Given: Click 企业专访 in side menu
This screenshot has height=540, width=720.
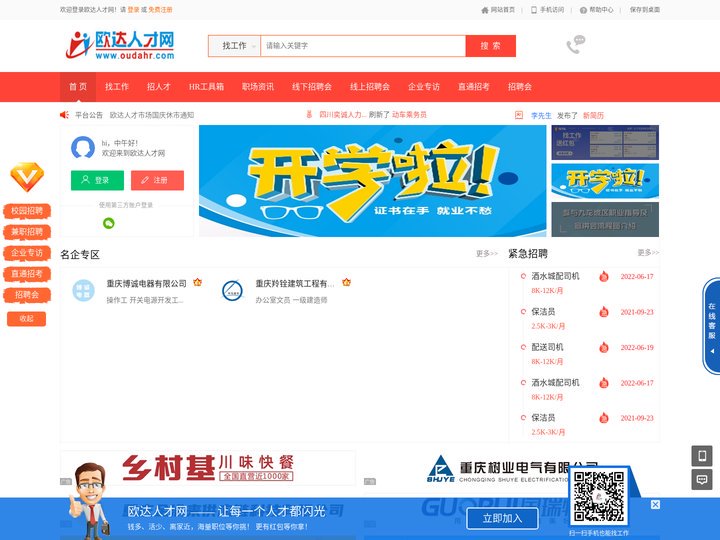Looking at the screenshot, I should (27, 253).
